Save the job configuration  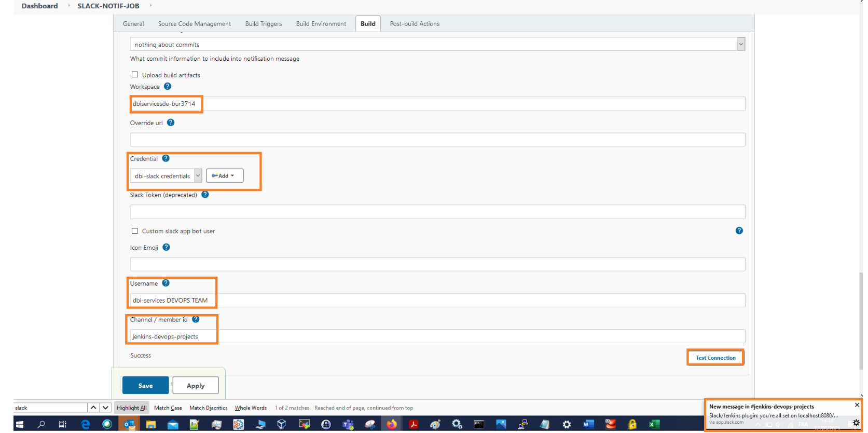[146, 386]
